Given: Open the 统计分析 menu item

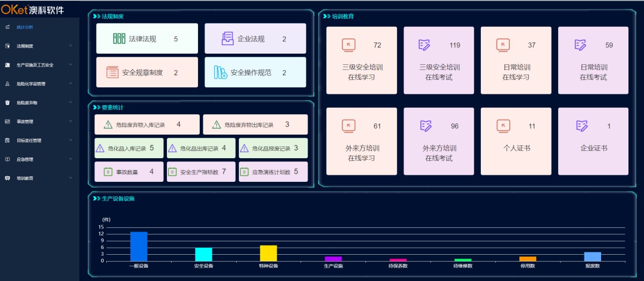Looking at the screenshot, I should [x=40, y=27].
